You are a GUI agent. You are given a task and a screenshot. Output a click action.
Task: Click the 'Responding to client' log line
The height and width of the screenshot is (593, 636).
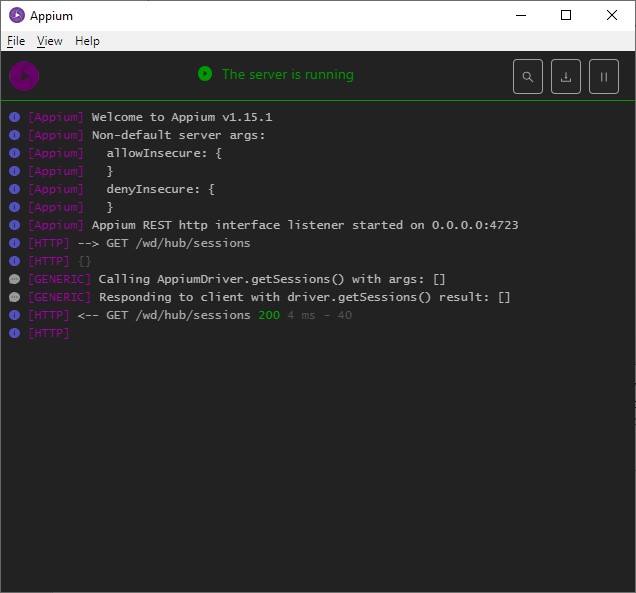305,297
